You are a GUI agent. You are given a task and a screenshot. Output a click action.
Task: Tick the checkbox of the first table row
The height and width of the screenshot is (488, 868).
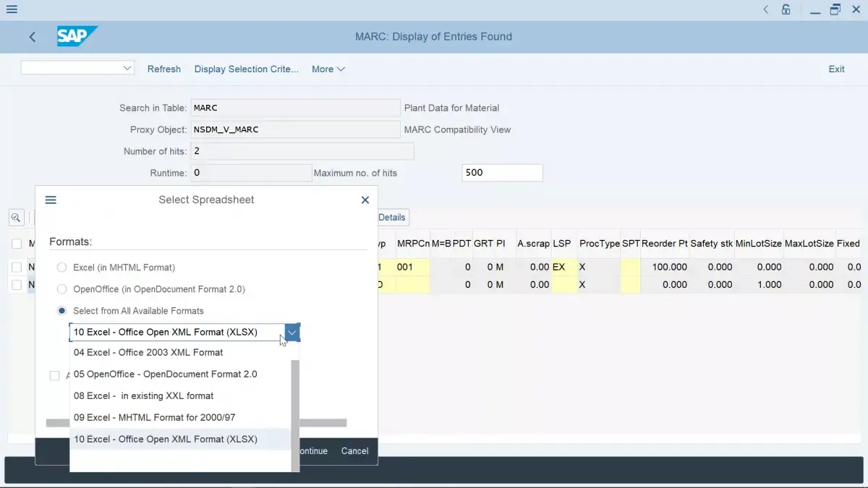point(18,267)
